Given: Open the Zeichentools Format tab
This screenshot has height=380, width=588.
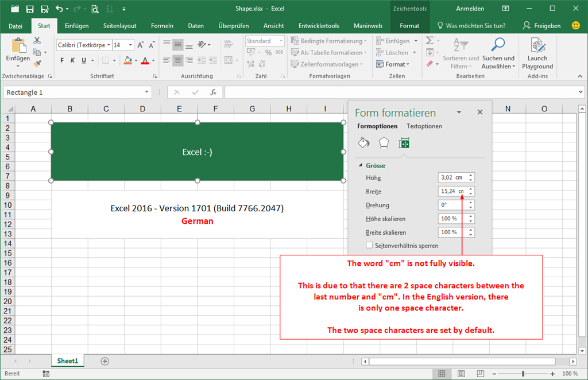Looking at the screenshot, I should (409, 26).
